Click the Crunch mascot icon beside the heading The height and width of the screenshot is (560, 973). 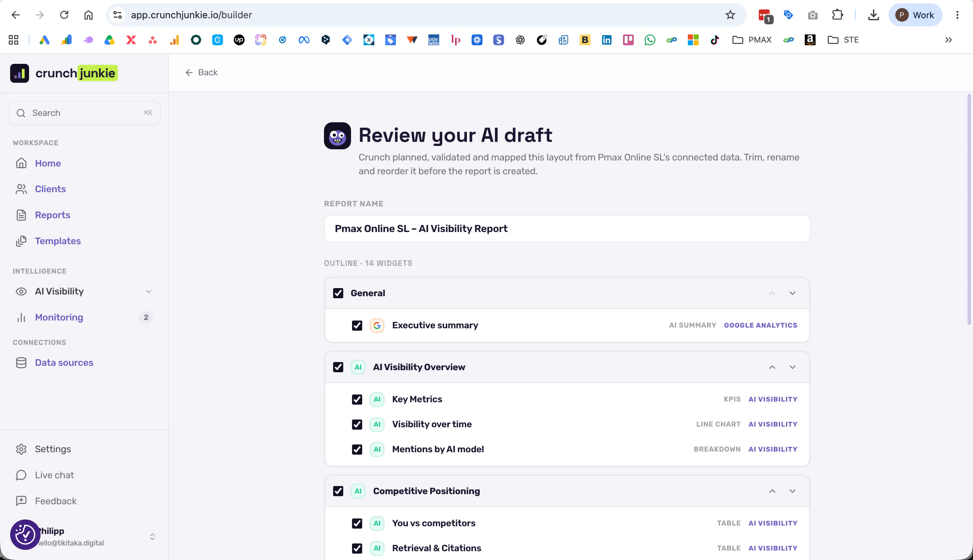(338, 136)
